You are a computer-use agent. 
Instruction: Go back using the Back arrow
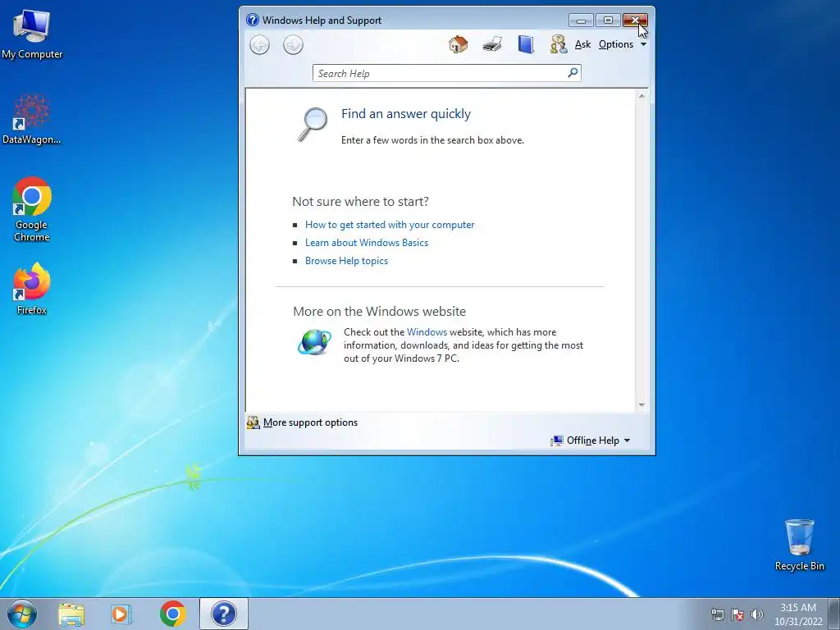(260, 45)
